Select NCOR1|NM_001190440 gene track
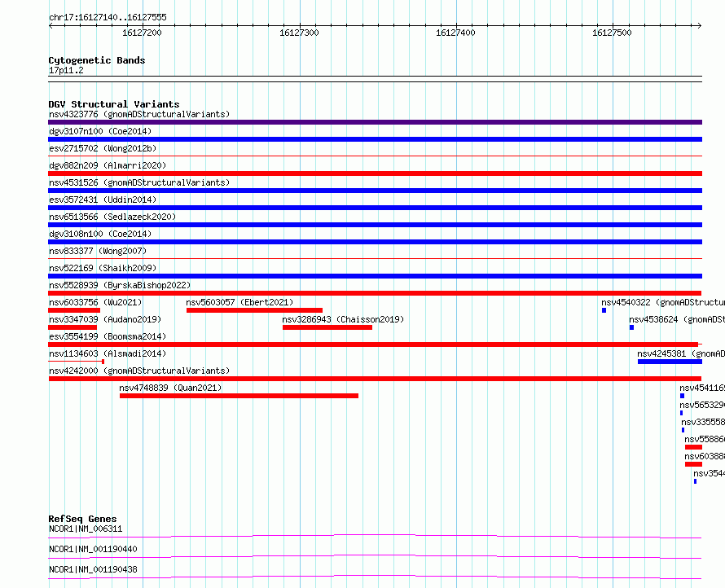The image size is (725, 588). [93, 549]
